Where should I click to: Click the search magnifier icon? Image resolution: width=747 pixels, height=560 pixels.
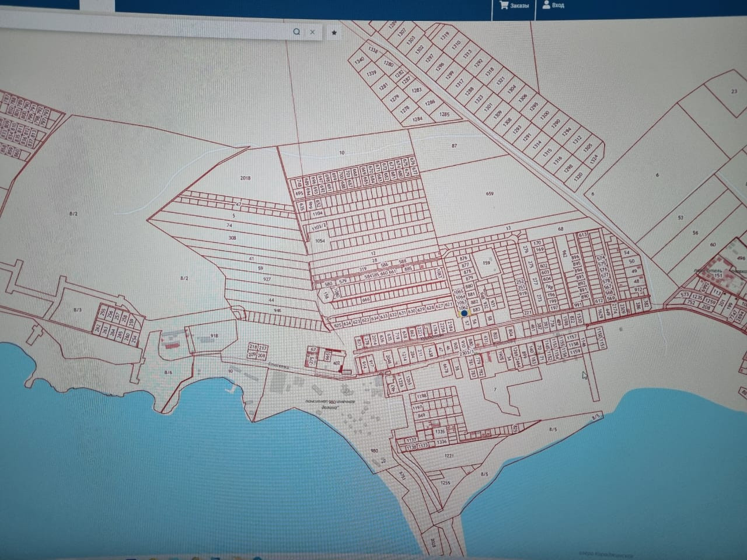(x=296, y=32)
